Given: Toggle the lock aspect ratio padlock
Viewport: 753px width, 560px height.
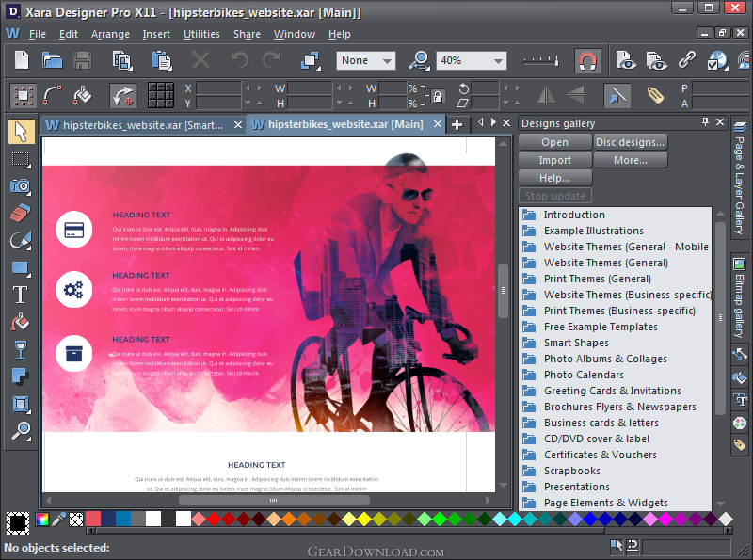Looking at the screenshot, I should 438,96.
